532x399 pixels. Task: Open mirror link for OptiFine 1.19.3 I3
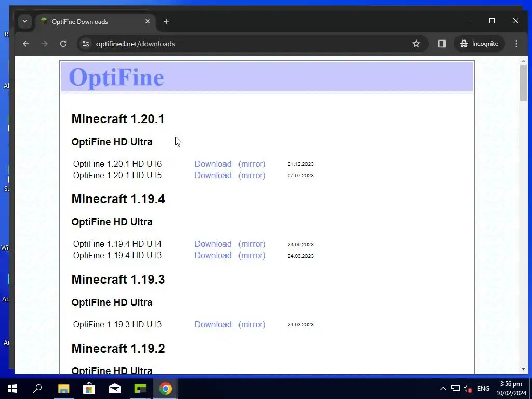coord(252,324)
